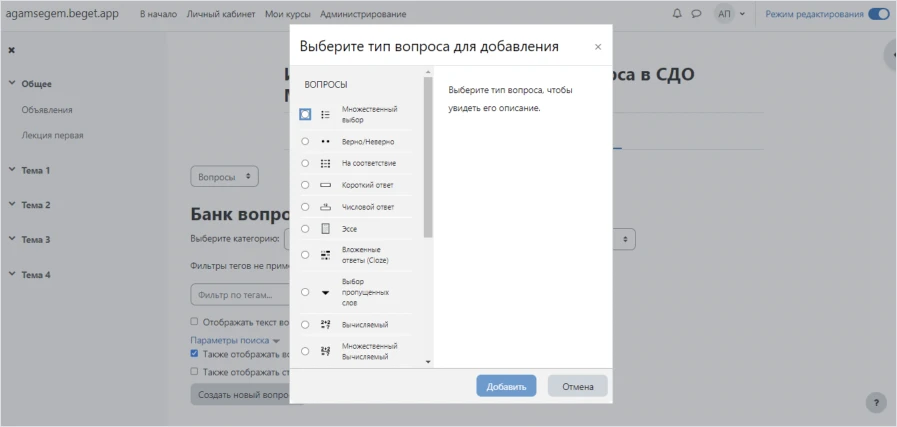897x427 pixels.
Task: Open Личный кабинет in top menu
Action: (x=221, y=14)
